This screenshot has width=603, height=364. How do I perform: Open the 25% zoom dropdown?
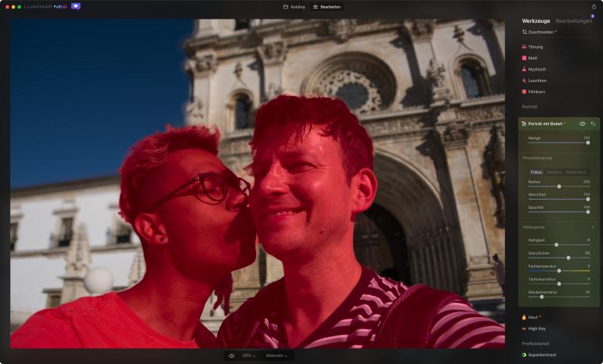pos(249,356)
